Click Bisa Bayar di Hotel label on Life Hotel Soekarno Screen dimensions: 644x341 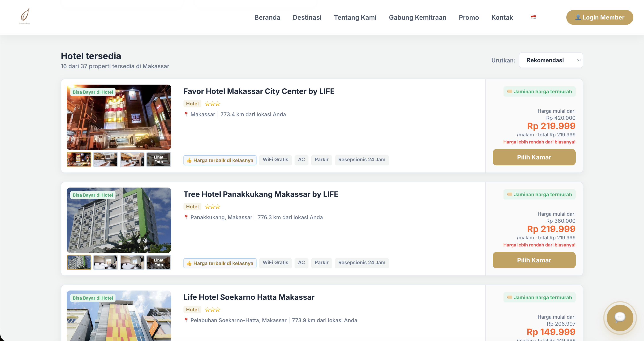click(93, 298)
